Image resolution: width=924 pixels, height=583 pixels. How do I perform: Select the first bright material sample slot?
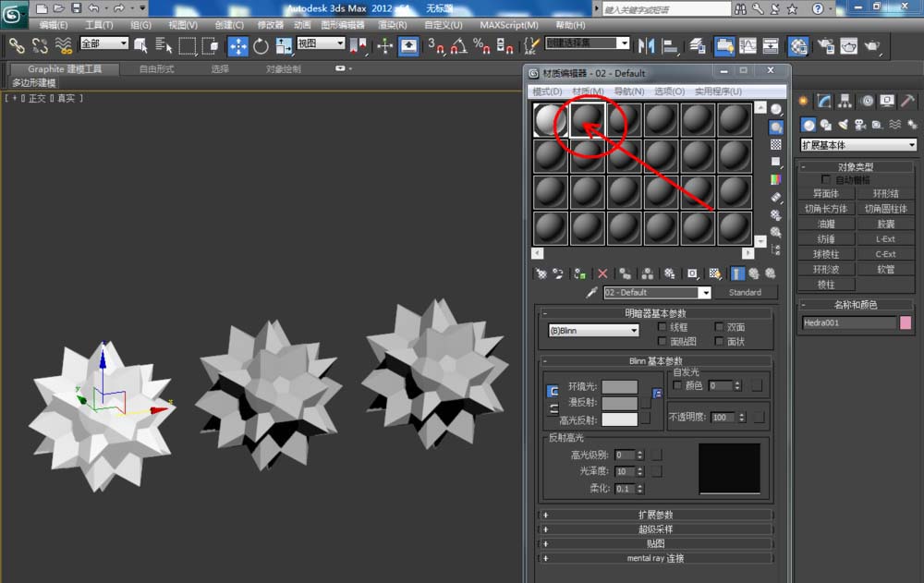pyautogui.click(x=551, y=120)
